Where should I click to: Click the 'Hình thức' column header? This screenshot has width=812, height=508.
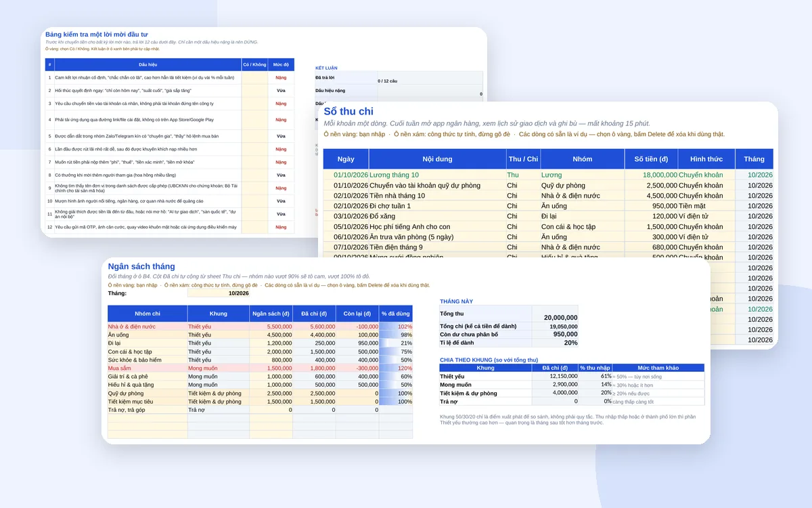pos(706,159)
